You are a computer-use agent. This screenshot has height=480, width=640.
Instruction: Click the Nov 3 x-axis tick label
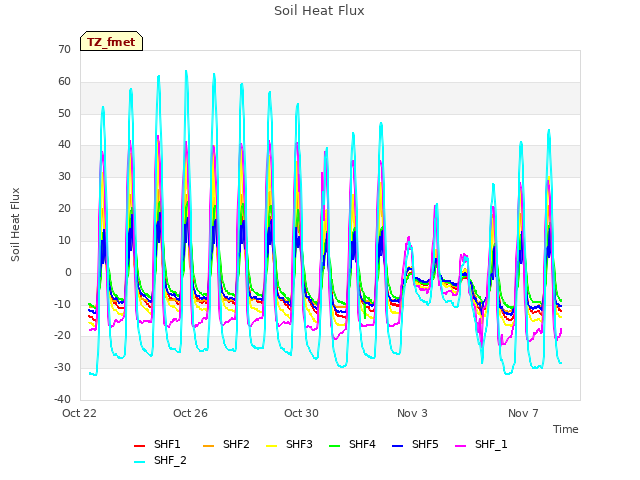[x=412, y=413]
